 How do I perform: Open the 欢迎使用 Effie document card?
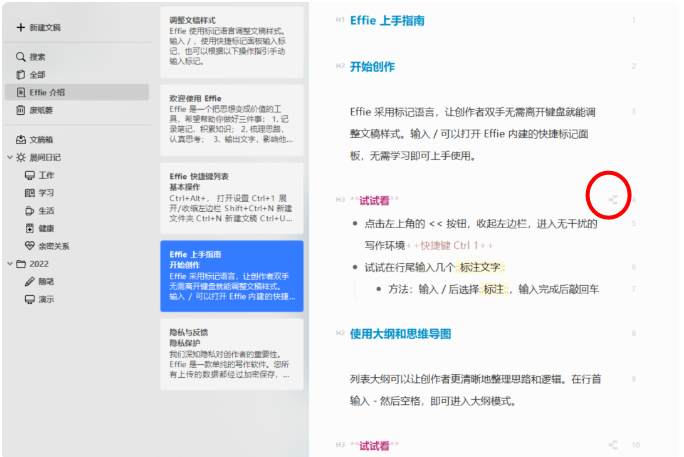pos(232,120)
